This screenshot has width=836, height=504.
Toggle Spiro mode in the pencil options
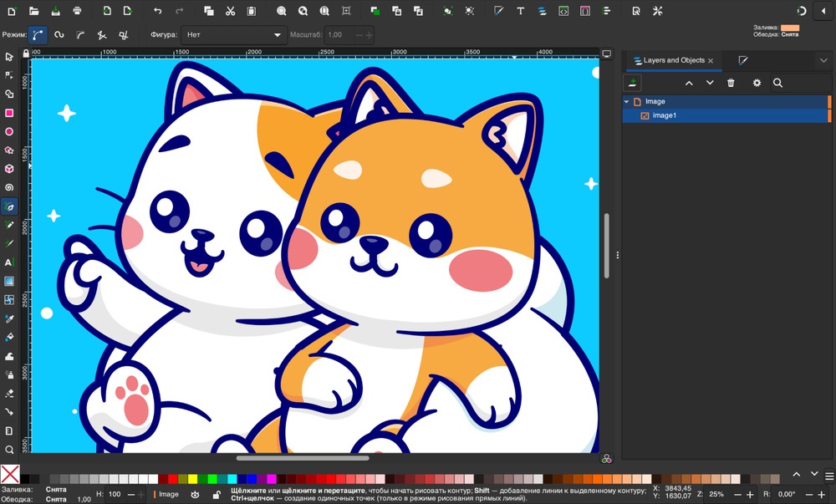(59, 34)
